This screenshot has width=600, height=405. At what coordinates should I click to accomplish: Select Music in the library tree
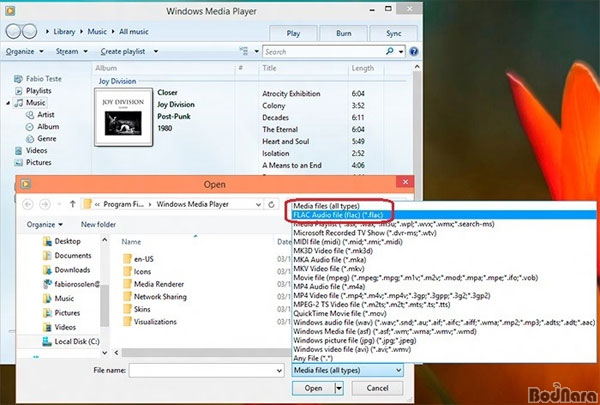[36, 103]
